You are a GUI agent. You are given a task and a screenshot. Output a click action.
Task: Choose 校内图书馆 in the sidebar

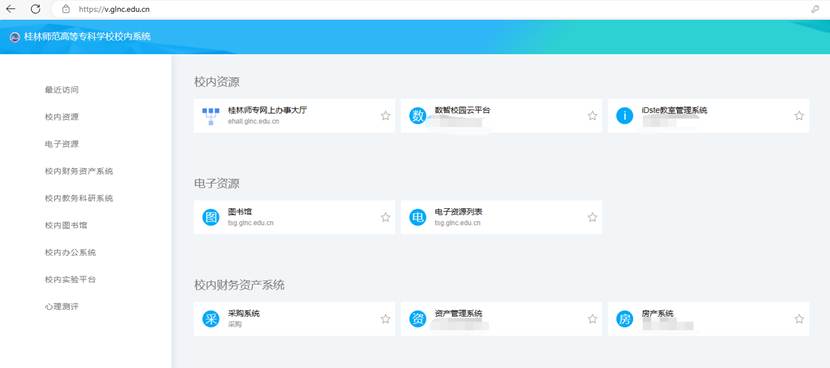point(66,226)
